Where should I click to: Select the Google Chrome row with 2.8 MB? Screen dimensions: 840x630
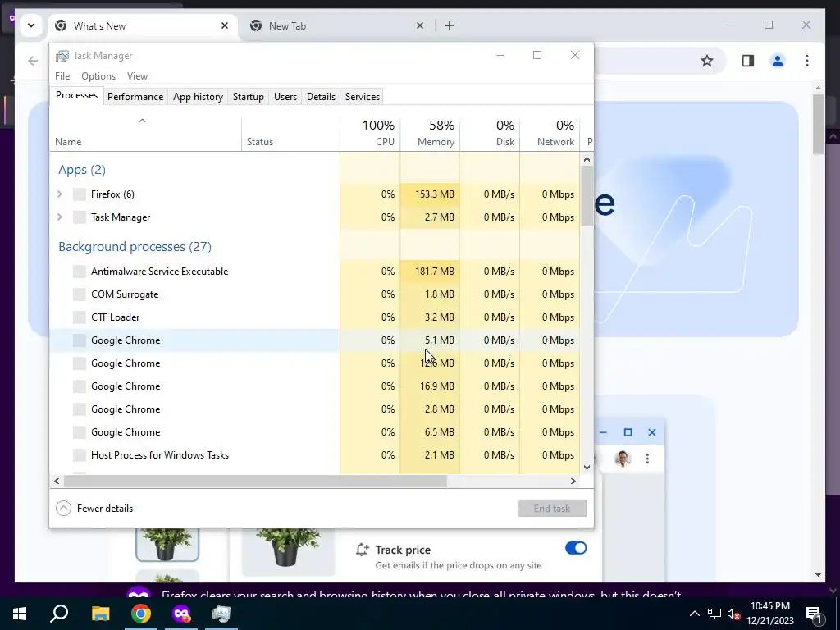tap(314, 409)
